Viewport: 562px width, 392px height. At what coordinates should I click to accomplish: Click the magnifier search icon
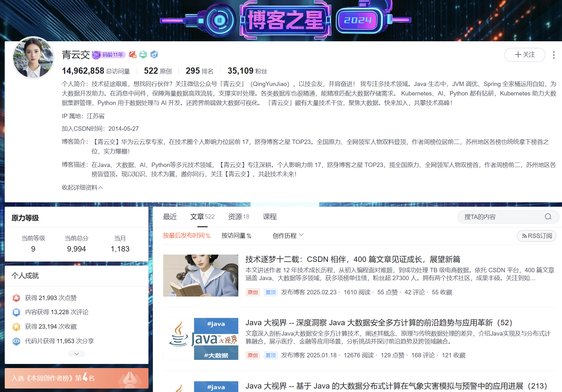coord(548,216)
